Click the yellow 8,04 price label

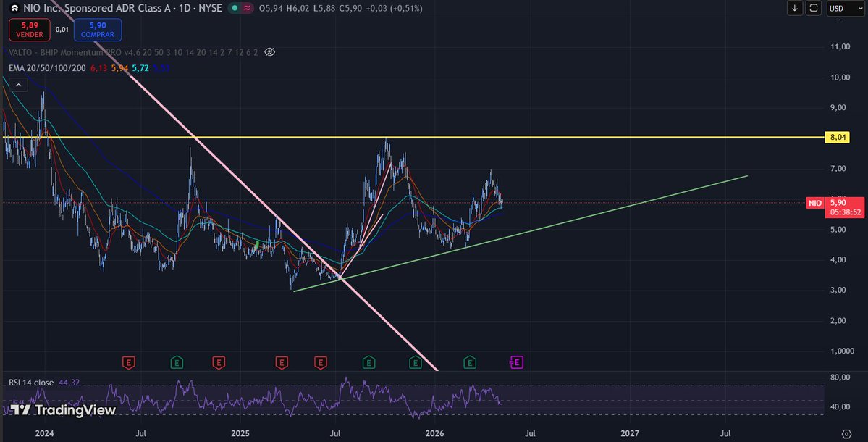pos(837,138)
